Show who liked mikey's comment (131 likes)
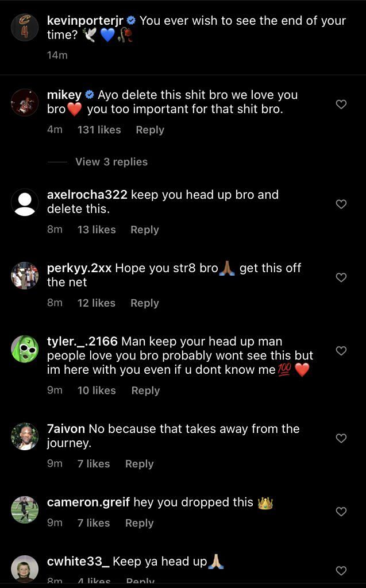The height and width of the screenshot is (588, 366). click(99, 130)
